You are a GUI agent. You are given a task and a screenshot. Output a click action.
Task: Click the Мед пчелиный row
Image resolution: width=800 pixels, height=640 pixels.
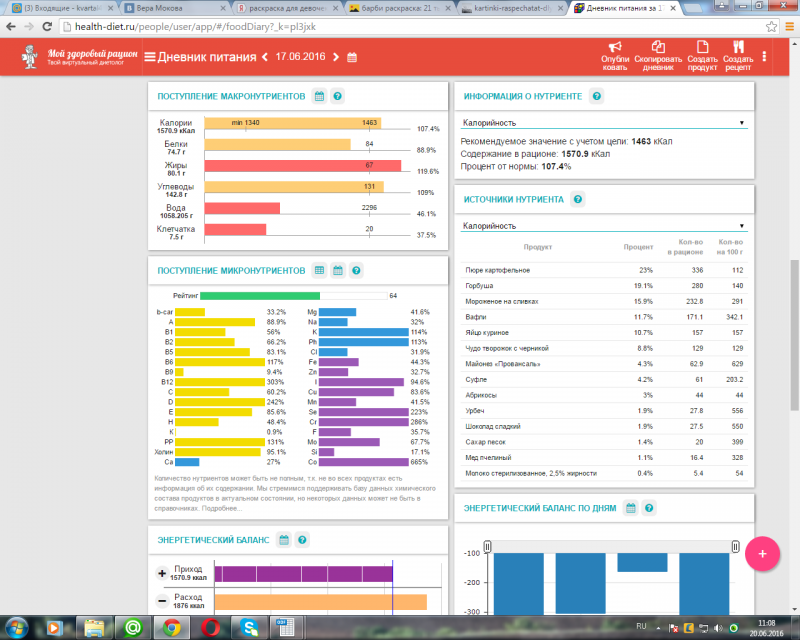[604, 458]
